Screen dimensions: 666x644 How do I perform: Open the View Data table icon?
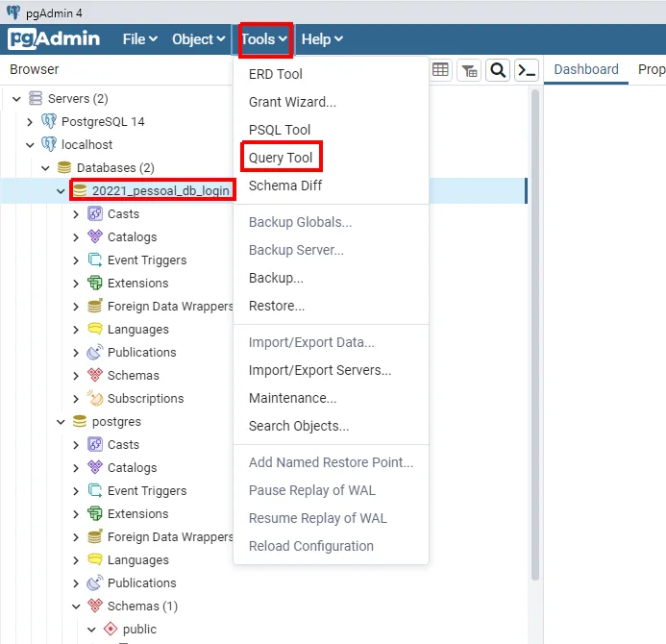click(440, 69)
